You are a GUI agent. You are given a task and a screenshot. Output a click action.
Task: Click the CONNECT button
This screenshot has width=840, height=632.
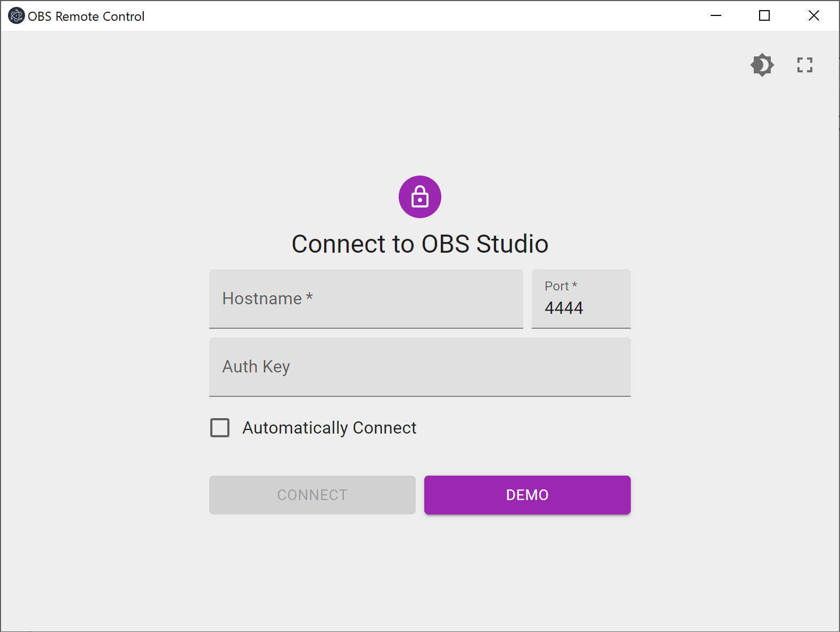coord(312,495)
